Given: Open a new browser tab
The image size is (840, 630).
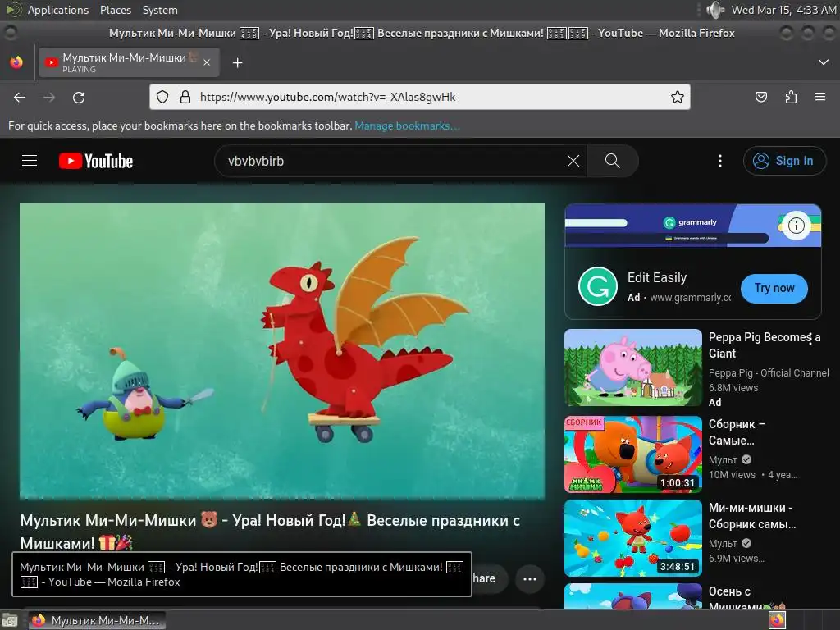Looking at the screenshot, I should 237,62.
